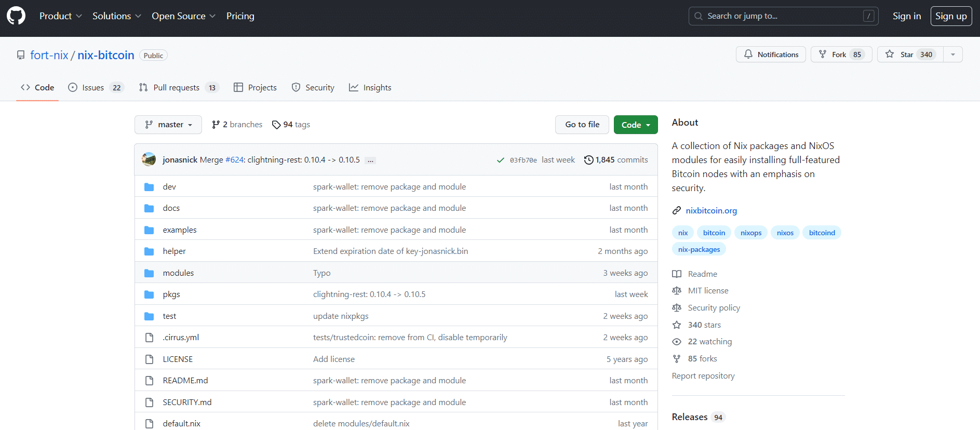Open the Releases 94 heading link
The image size is (980, 430).
click(x=698, y=418)
